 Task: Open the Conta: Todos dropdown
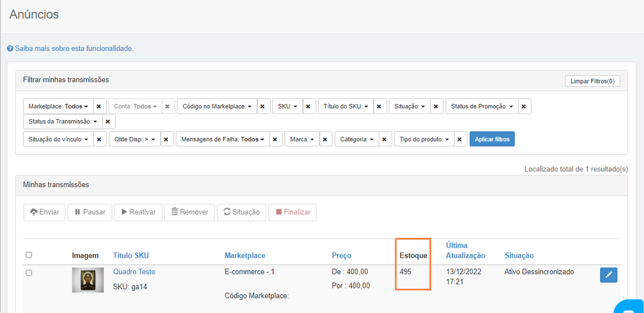(135, 106)
